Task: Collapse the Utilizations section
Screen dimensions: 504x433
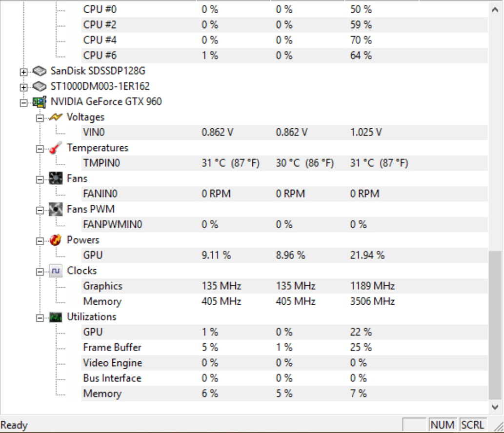Action: click(x=40, y=318)
